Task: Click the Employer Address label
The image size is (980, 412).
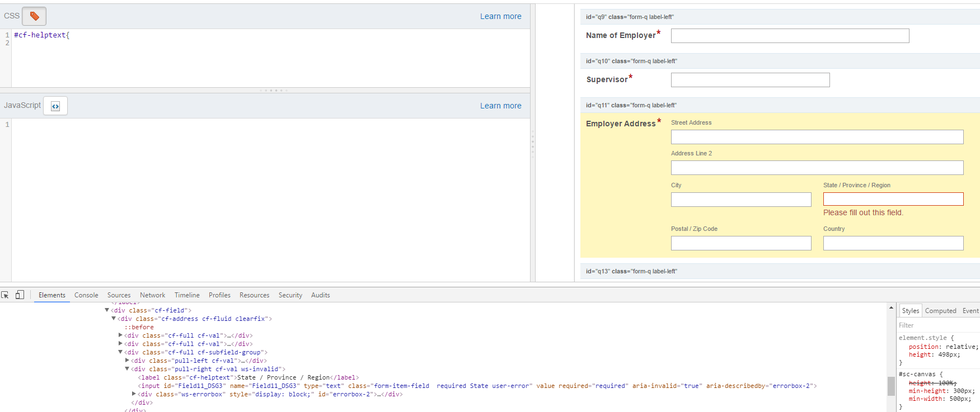Action: (621, 124)
